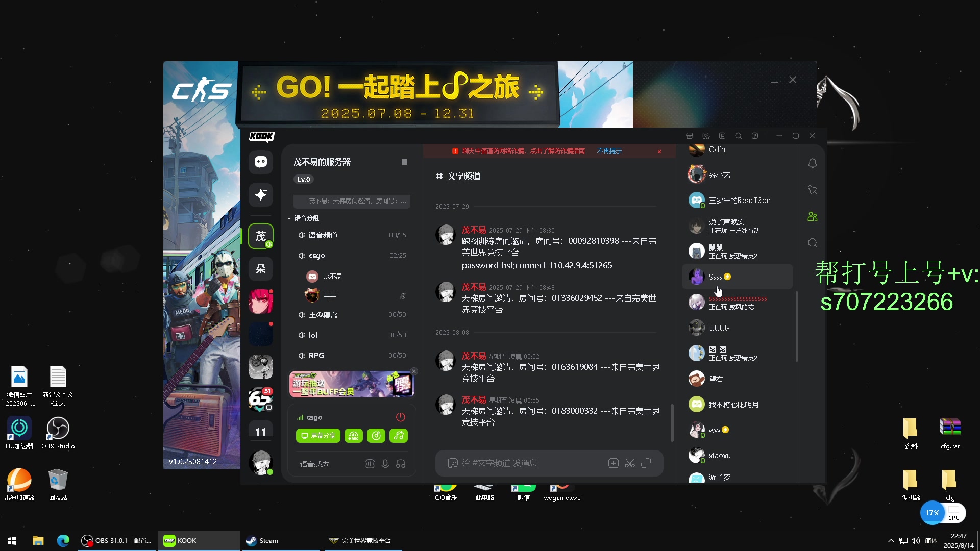Click member list scrollbar
Image resolution: width=980 pixels, height=551 pixels.
click(797, 327)
